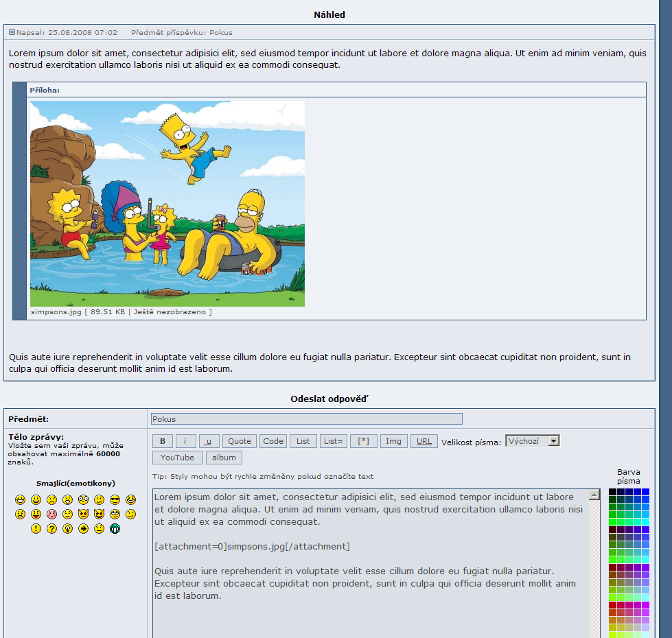Click the YouTube BBCode button
672x638 pixels.
[x=177, y=458]
